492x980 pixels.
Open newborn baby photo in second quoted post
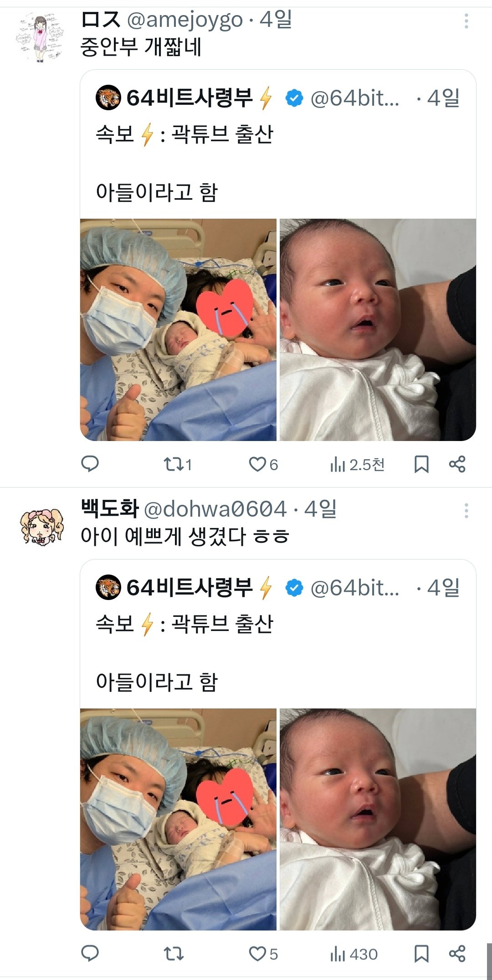(x=378, y=819)
